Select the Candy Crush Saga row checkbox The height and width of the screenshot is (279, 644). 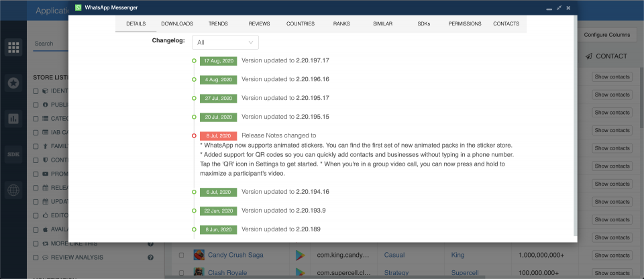click(x=181, y=255)
